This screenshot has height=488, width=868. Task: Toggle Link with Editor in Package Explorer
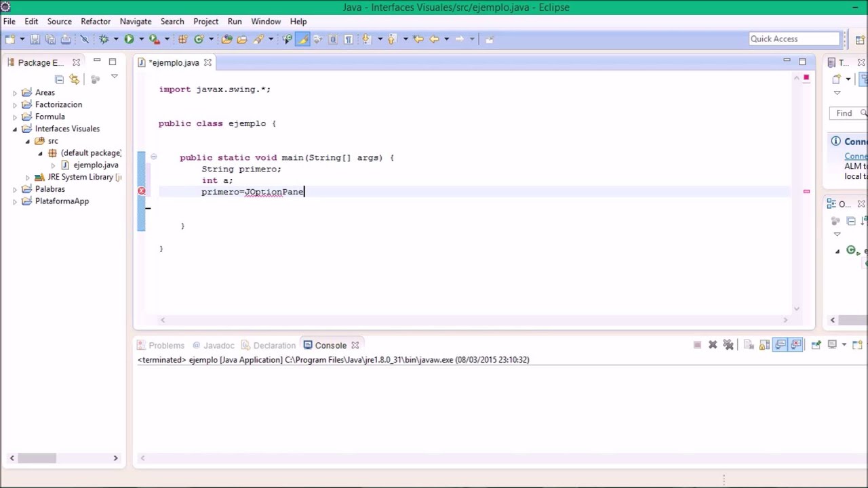point(75,79)
